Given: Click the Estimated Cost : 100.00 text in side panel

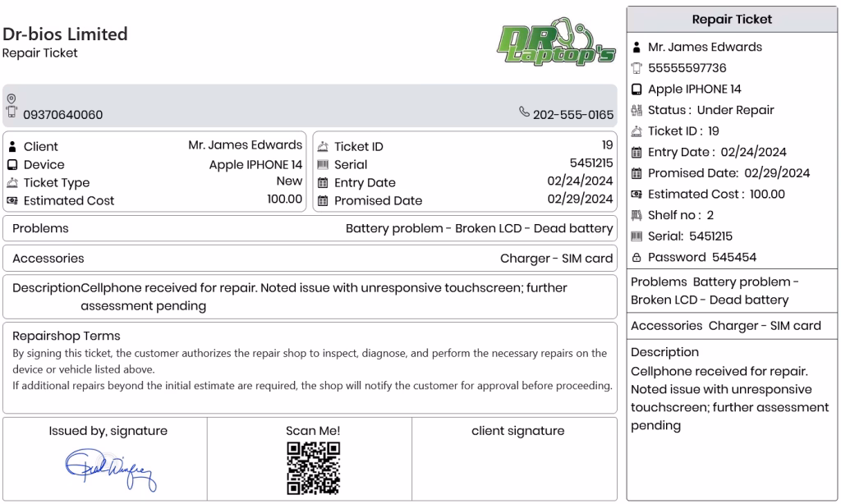Looking at the screenshot, I should point(716,194).
